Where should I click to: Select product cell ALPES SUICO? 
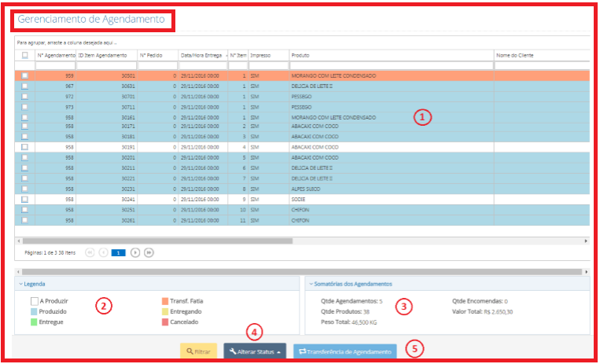[x=392, y=189]
